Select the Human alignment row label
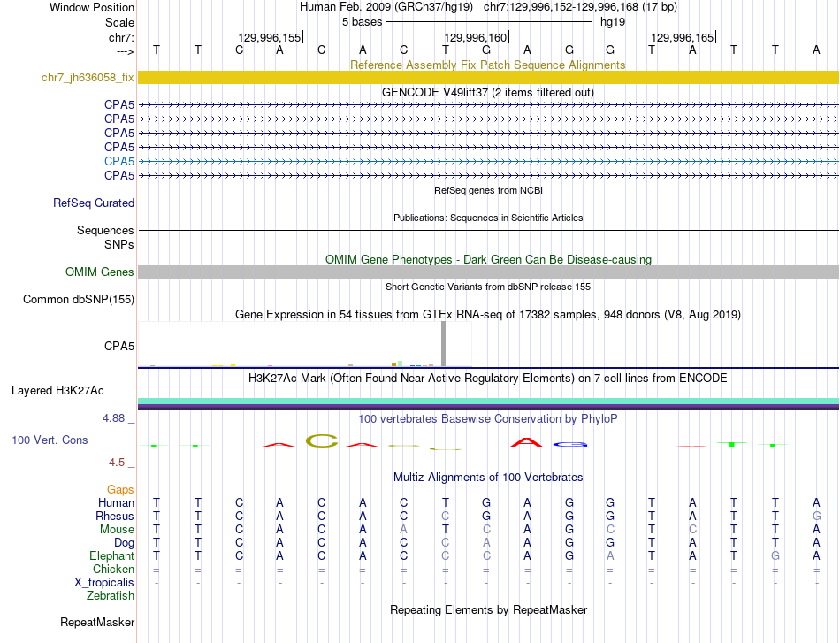The image size is (840, 643). (116, 502)
